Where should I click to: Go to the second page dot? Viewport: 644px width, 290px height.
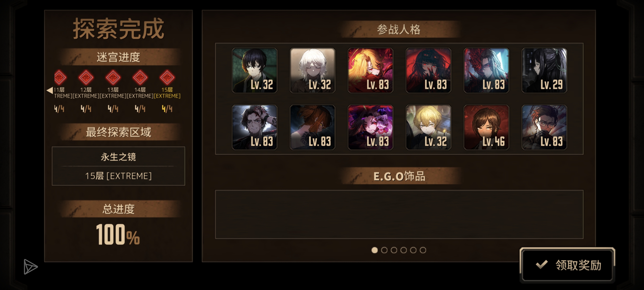coord(384,250)
